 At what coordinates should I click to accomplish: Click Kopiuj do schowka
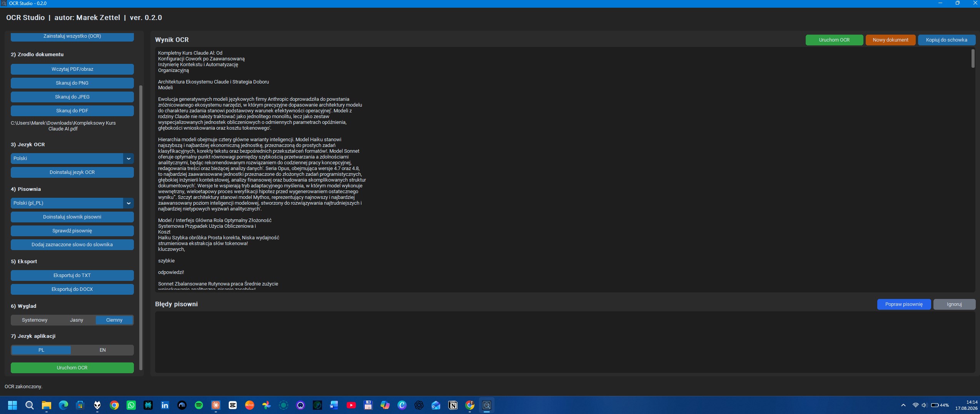[x=947, y=40]
